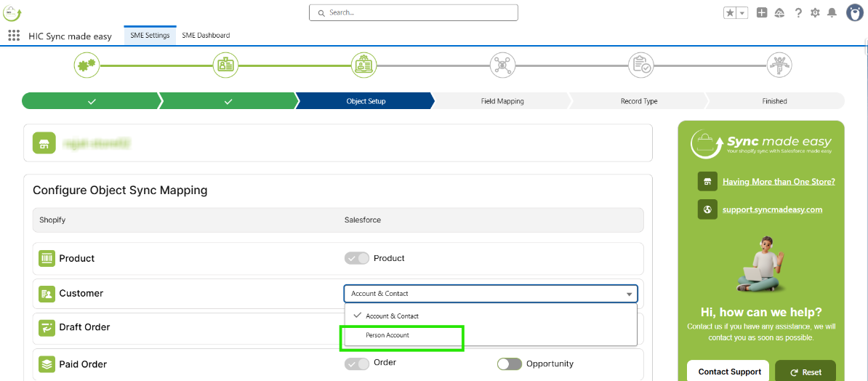
Task: Select the Object Setup path step
Action: tap(366, 101)
